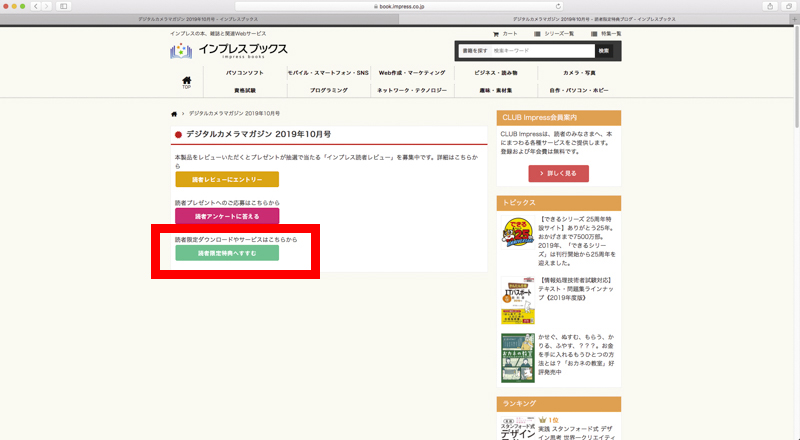
Task: Open the ネットワーク・テクノロジー category
Action: click(x=412, y=90)
